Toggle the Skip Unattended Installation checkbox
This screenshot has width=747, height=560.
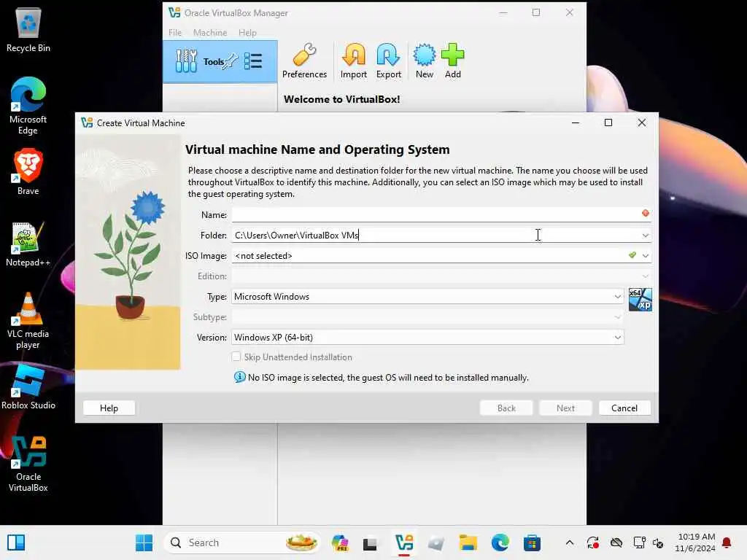click(x=236, y=357)
